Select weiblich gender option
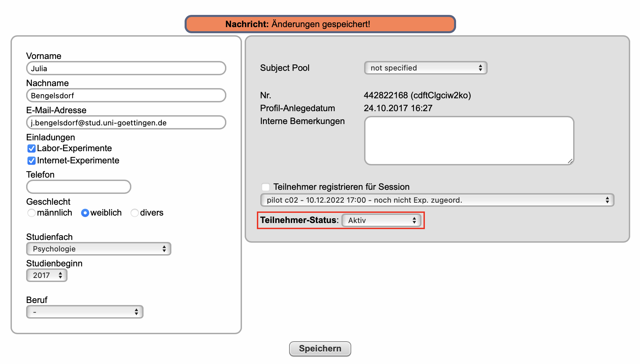 coord(85,213)
